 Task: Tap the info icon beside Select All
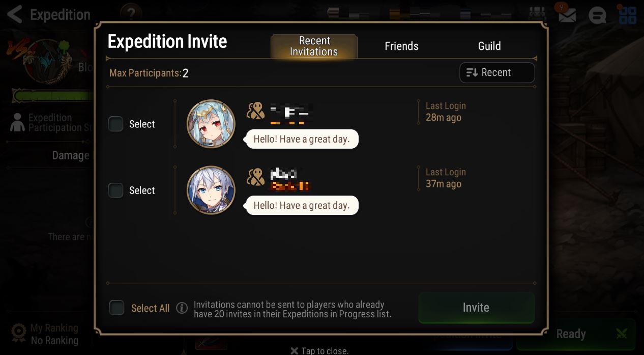pyautogui.click(x=182, y=308)
